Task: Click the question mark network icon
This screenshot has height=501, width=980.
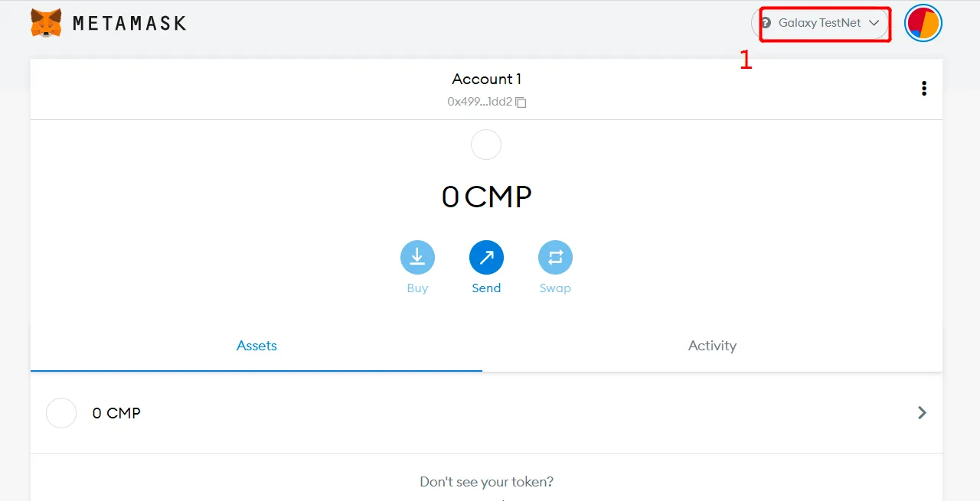Action: tap(766, 23)
